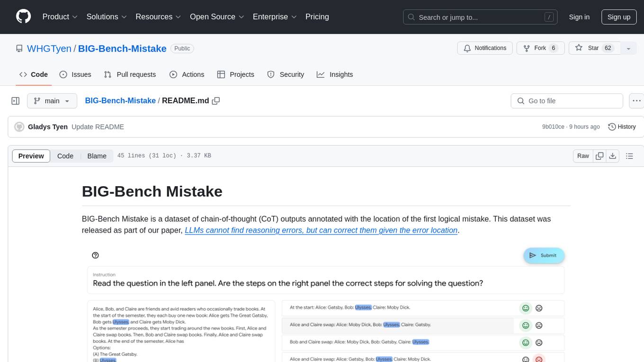This screenshot has height=362, width=644.
Task: Copy the README.md file path
Action: (216, 100)
